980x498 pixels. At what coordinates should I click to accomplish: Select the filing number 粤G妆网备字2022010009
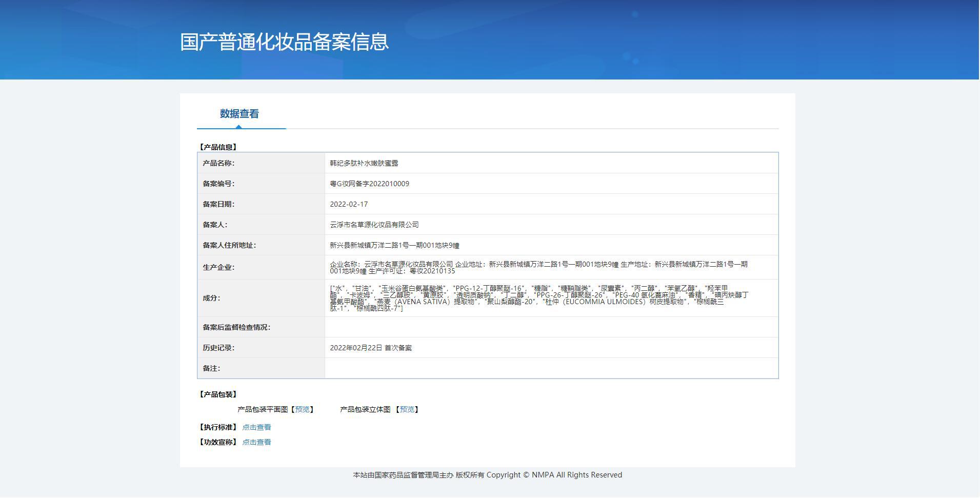[x=369, y=184]
